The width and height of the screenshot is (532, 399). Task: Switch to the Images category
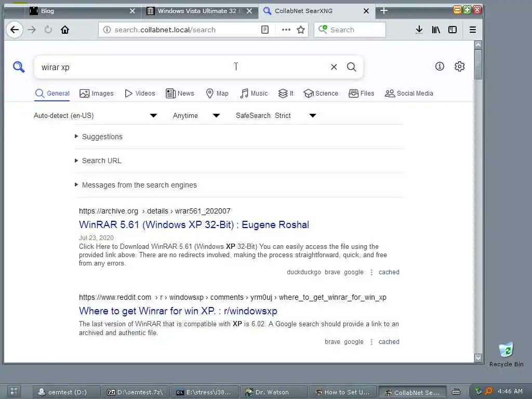click(96, 94)
